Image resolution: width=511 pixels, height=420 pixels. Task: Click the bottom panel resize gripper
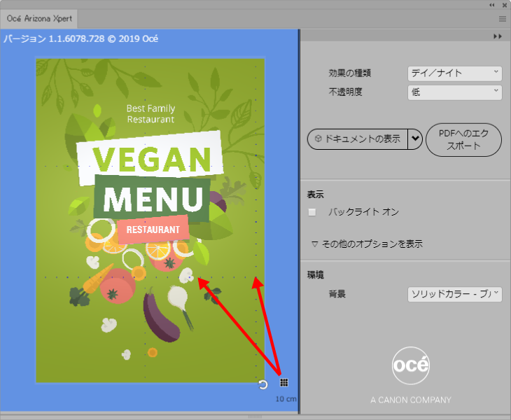coord(255,416)
